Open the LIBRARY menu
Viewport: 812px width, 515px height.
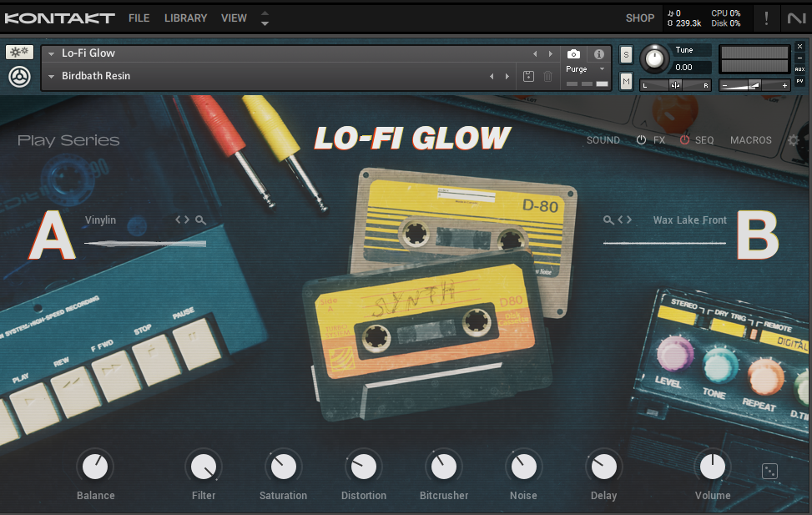tap(185, 18)
